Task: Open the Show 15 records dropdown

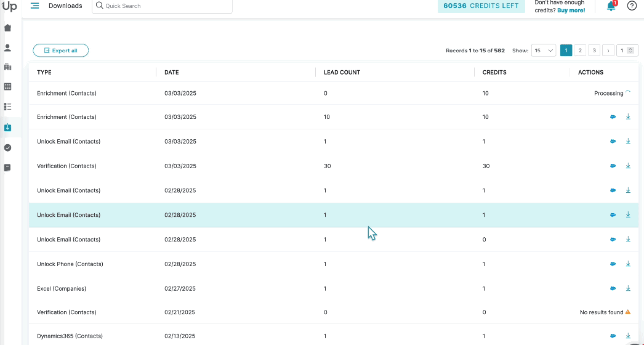Action: pyautogui.click(x=544, y=51)
